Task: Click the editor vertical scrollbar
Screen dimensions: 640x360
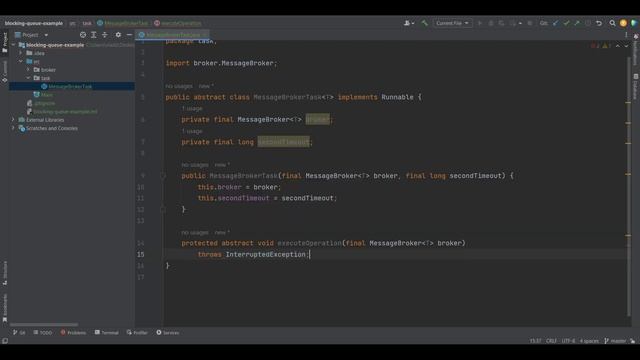Action: (629, 186)
